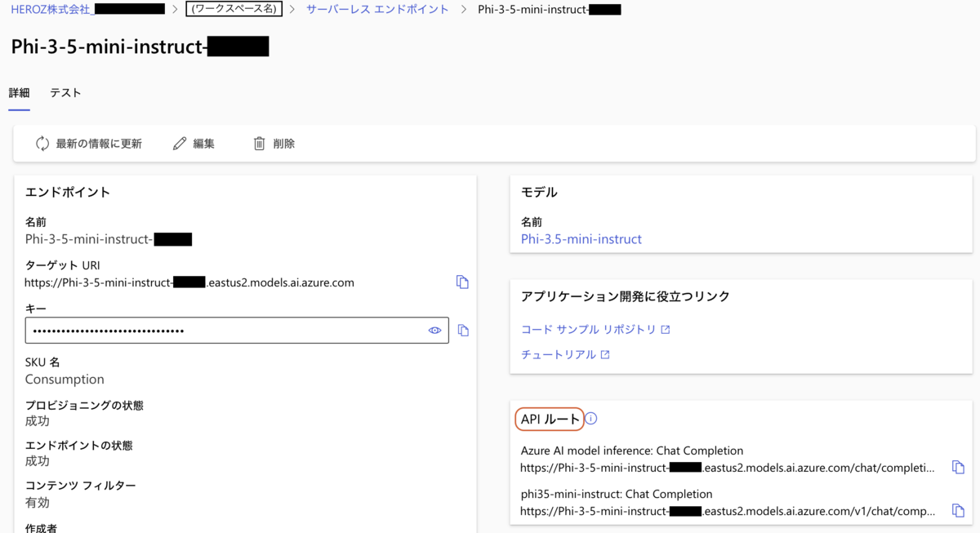Click the アプリケーション開発に役立つリンク heading

click(626, 296)
